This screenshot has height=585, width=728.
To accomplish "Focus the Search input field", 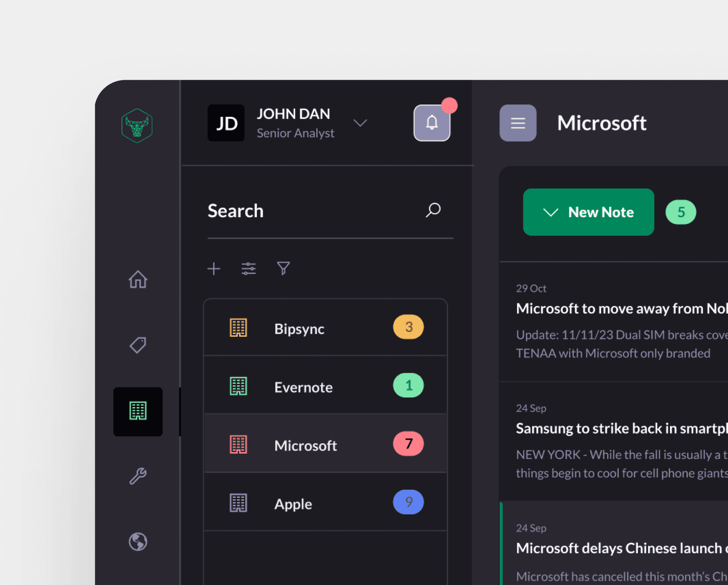I will 330,211.
